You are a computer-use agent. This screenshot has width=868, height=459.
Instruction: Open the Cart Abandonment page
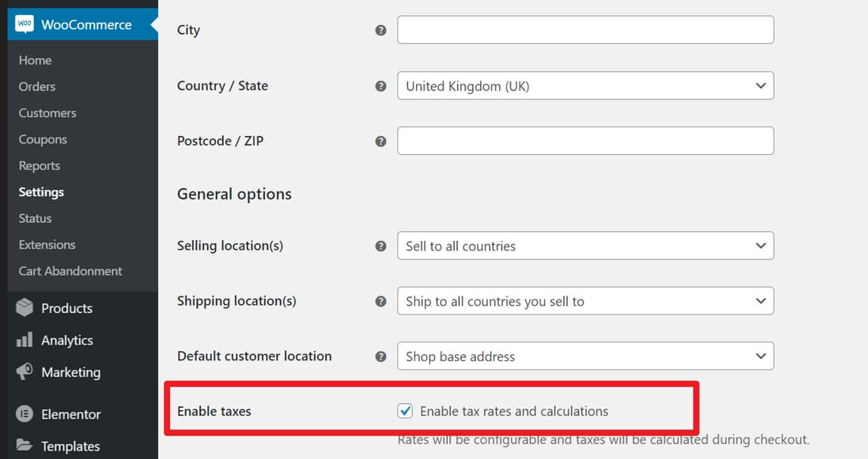[70, 271]
